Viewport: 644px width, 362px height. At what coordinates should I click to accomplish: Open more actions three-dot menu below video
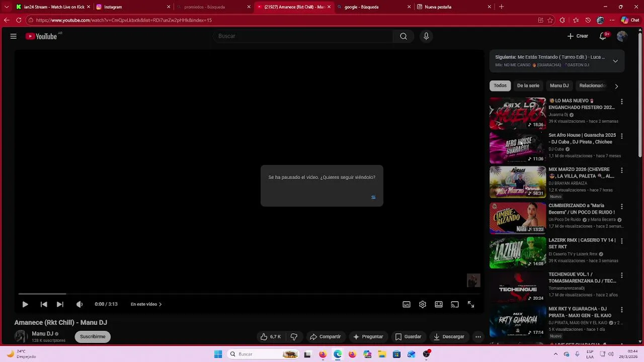pyautogui.click(x=478, y=337)
